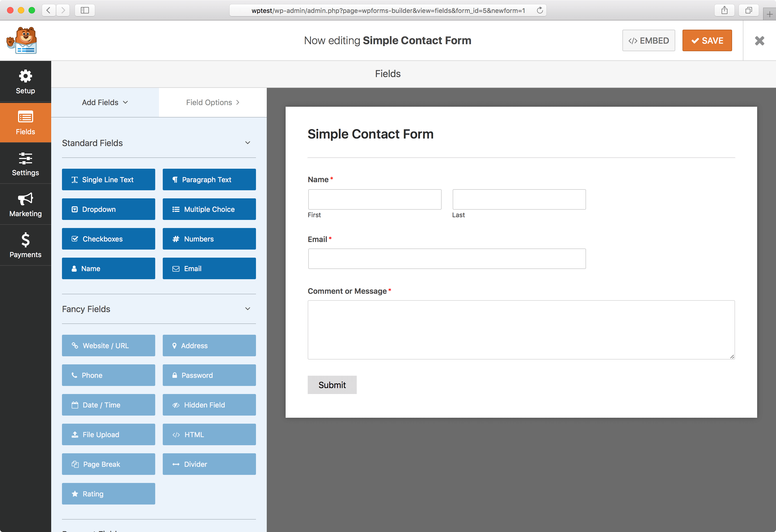The height and width of the screenshot is (532, 776).
Task: Collapse the Standard Fields section
Action: tap(247, 143)
